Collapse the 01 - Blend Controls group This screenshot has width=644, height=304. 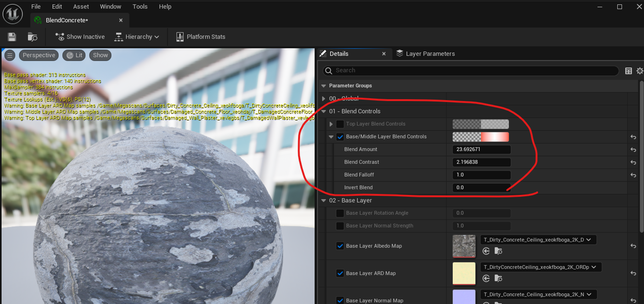click(x=324, y=111)
